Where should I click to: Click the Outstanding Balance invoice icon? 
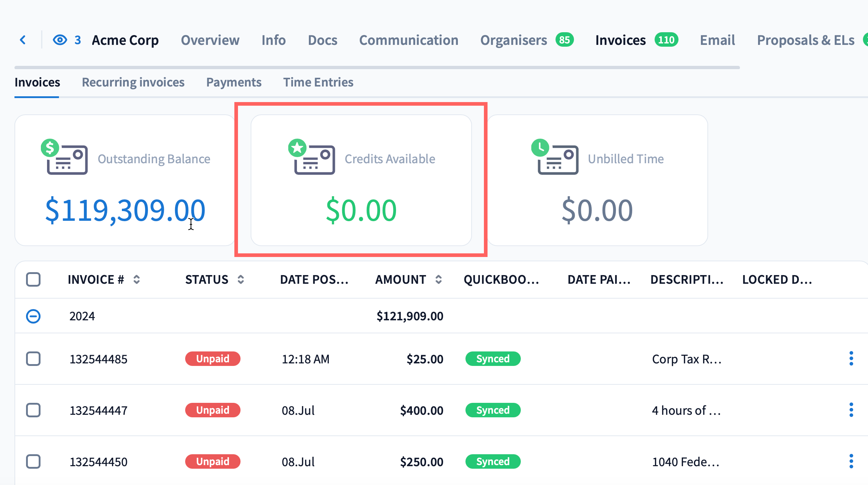click(67, 159)
